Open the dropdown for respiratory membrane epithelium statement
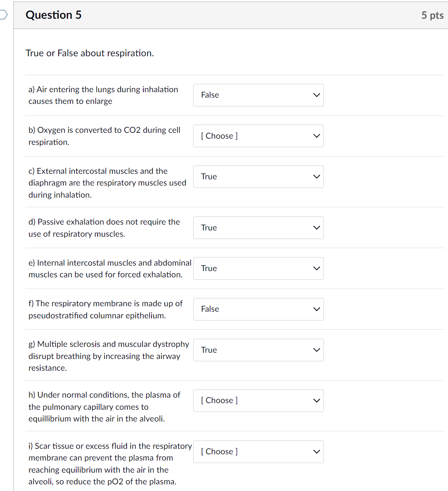Image resolution: width=448 pixels, height=491 pixels. pos(258,309)
